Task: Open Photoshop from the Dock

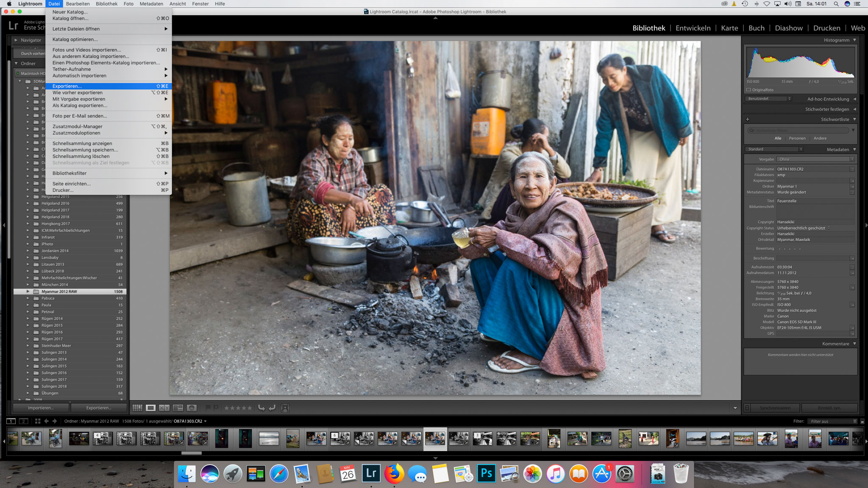Action: coord(486,473)
